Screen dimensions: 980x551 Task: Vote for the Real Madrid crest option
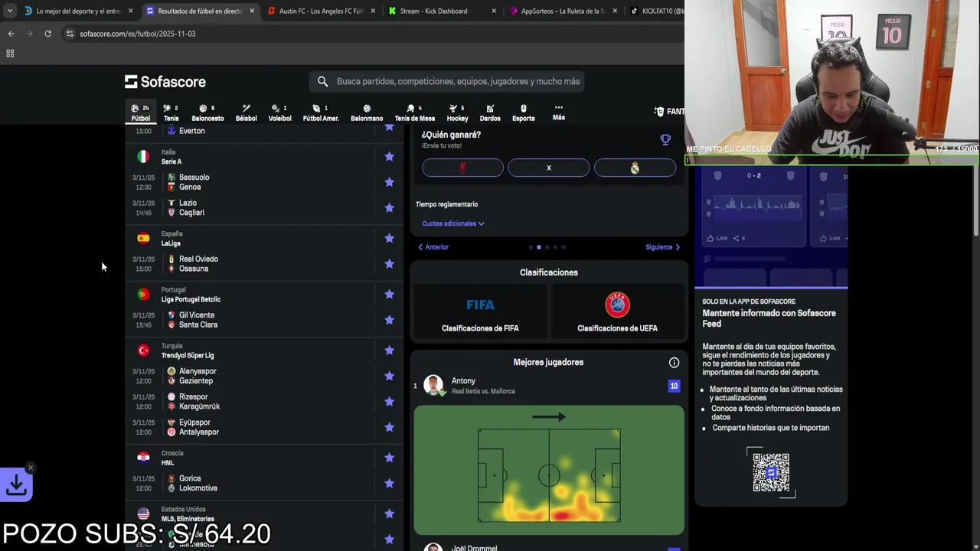[635, 168]
